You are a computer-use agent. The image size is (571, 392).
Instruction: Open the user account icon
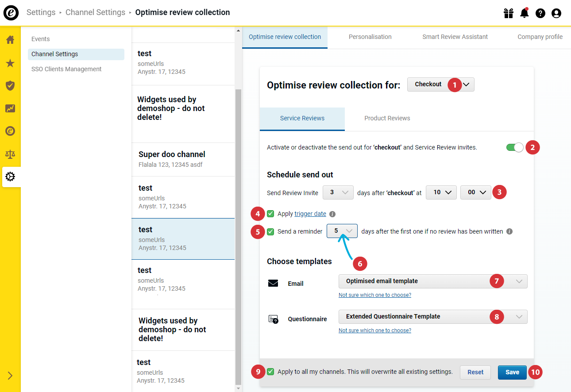pyautogui.click(x=556, y=13)
